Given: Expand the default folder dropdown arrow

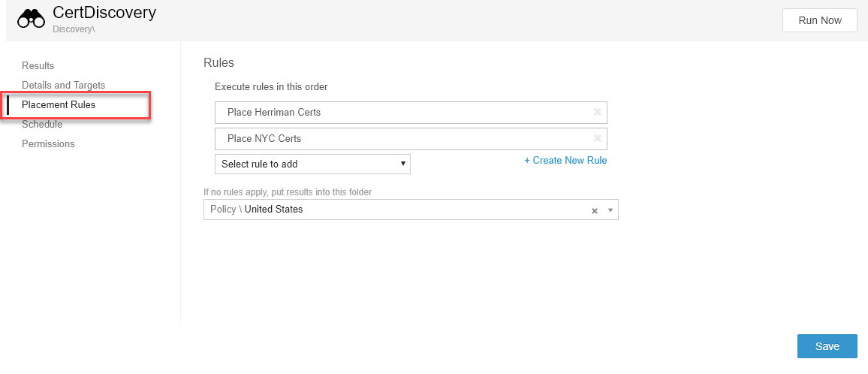Looking at the screenshot, I should click(x=610, y=210).
